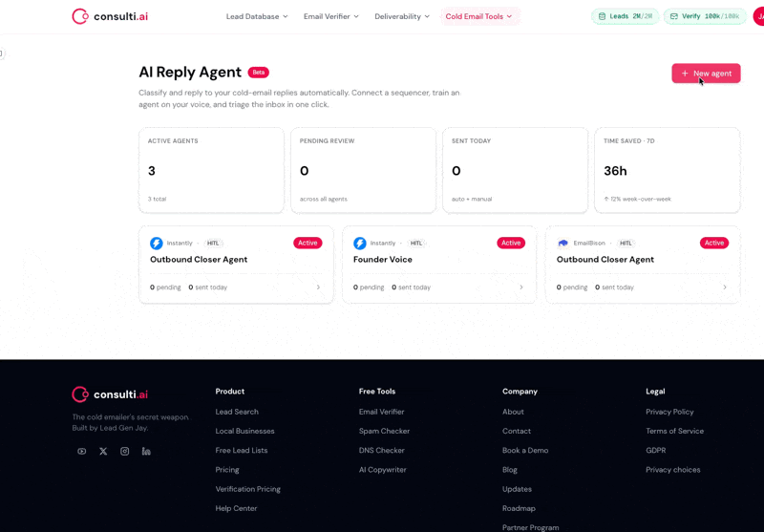Click Instantly lightning icon on first Outbound Closer Agent
This screenshot has width=764, height=532.
click(157, 243)
